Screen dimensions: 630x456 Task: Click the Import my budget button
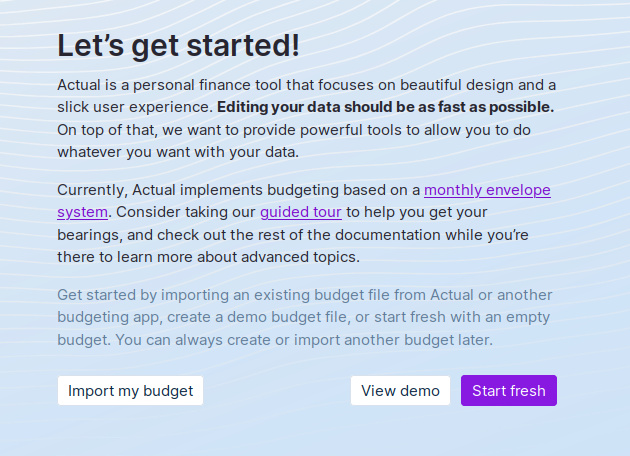pos(130,391)
